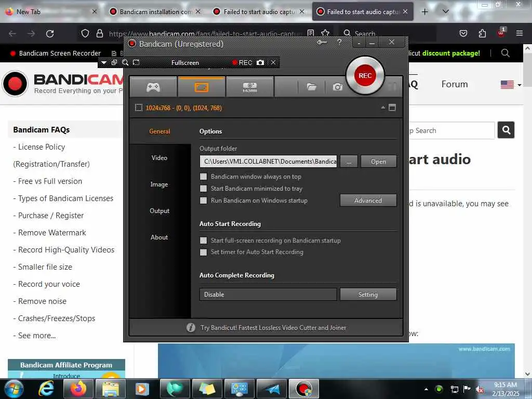This screenshot has width=532, height=399.
Task: Enable 'Start Bandicam minimized to tray' checkbox
Action: [203, 188]
